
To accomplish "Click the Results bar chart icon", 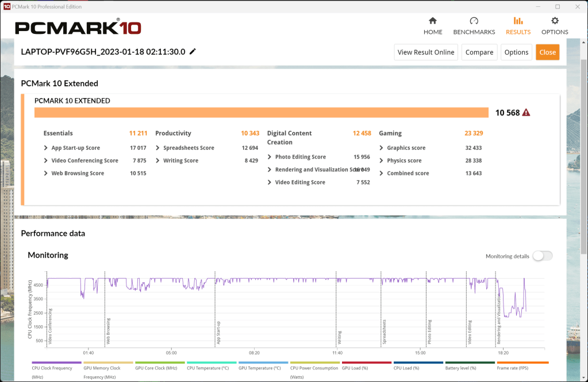I will 518,21.
